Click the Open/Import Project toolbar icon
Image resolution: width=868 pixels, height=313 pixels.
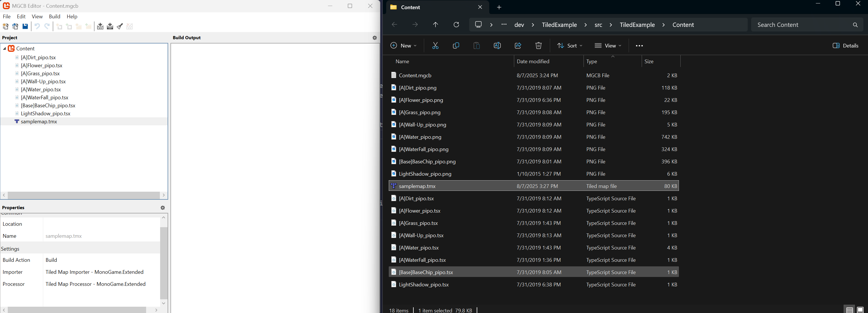pos(15,27)
